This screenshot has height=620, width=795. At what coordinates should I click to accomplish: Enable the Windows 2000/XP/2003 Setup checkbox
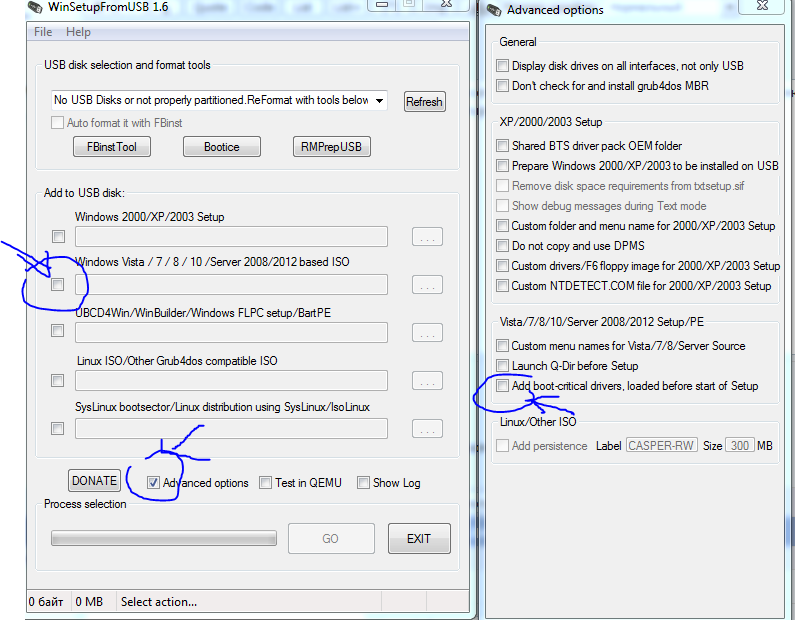pos(58,236)
